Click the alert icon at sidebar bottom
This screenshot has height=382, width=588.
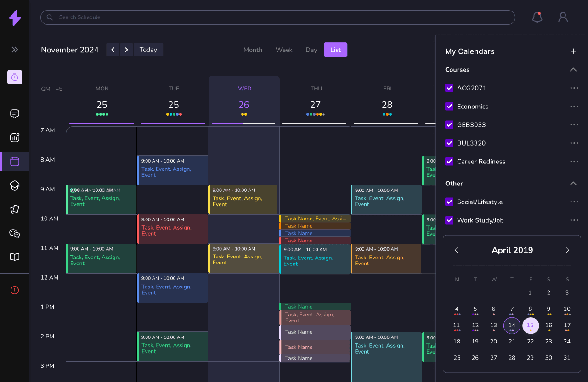15,290
